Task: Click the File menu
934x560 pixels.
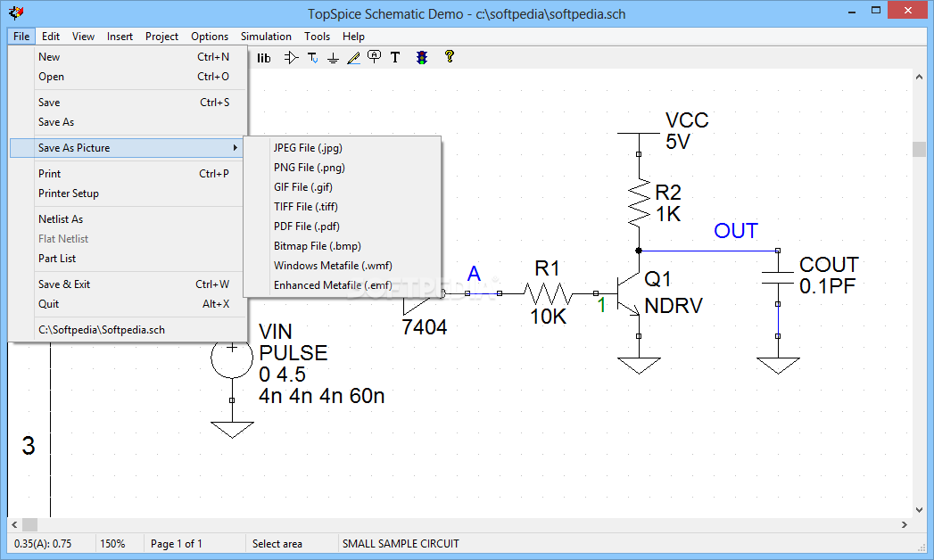Action: (21, 37)
